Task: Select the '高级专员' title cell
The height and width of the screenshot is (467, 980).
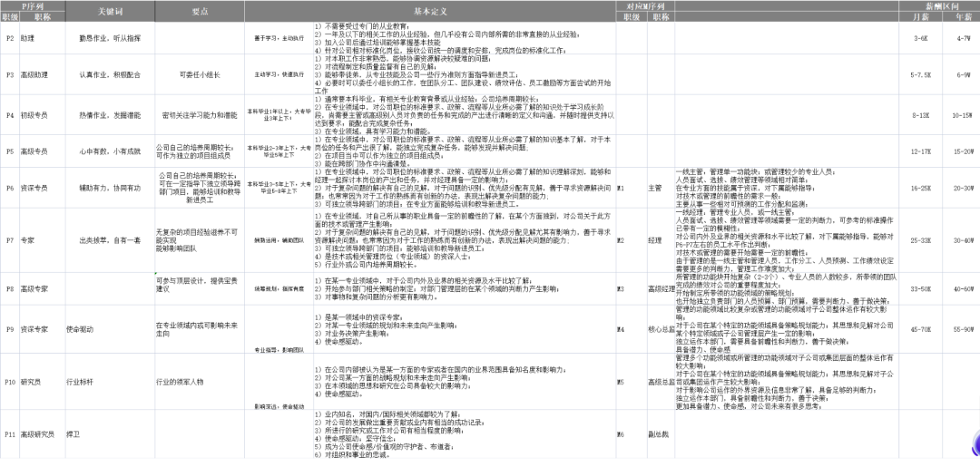Action: (x=42, y=151)
